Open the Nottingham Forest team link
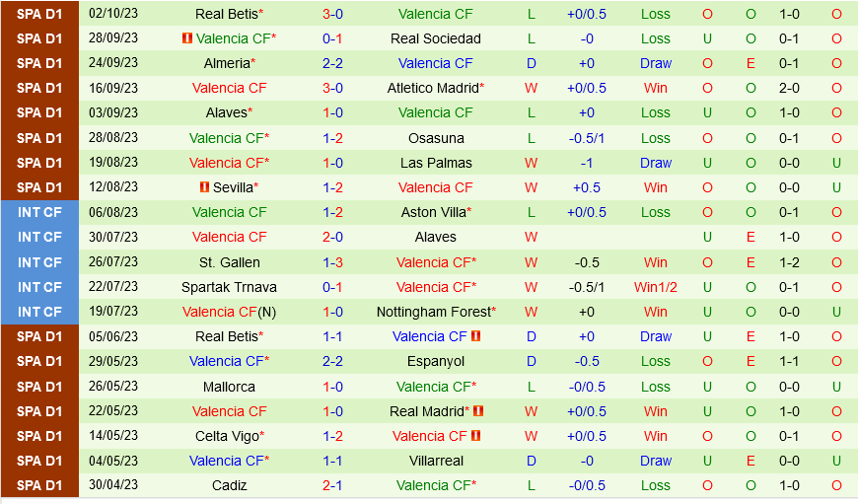Image resolution: width=858 pixels, height=504 pixels. click(433, 312)
